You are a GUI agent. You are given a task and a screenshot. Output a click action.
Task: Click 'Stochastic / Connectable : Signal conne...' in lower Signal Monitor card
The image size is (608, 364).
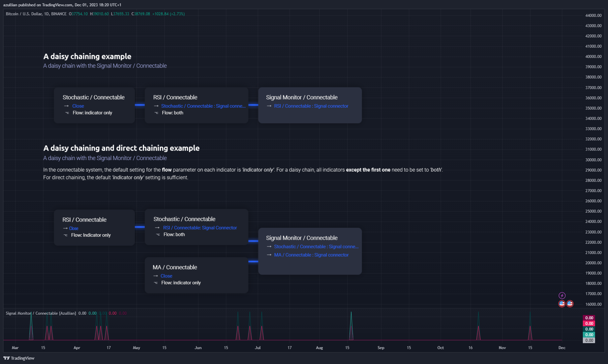tap(316, 247)
